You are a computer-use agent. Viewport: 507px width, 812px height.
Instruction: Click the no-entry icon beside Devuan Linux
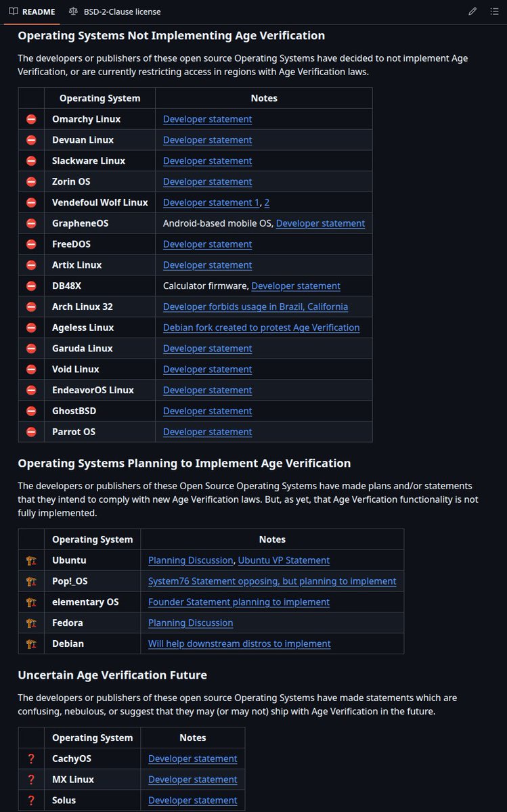click(x=31, y=140)
